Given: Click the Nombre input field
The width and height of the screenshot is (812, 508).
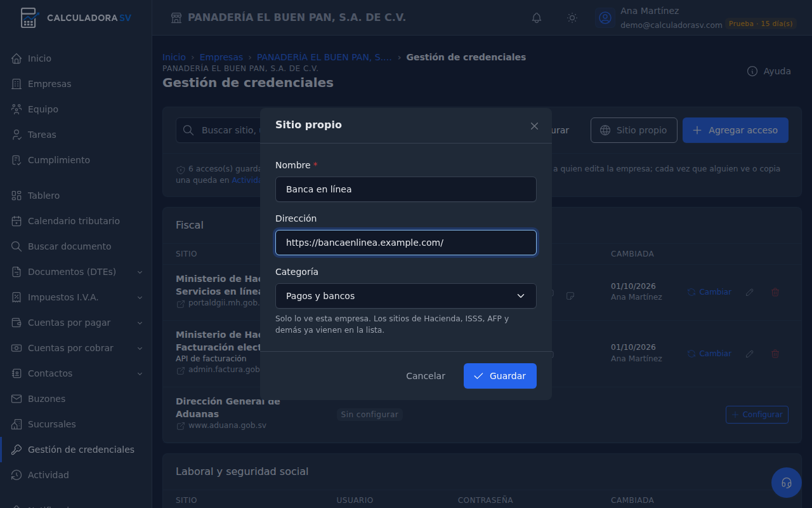Looking at the screenshot, I should pyautogui.click(x=406, y=189).
